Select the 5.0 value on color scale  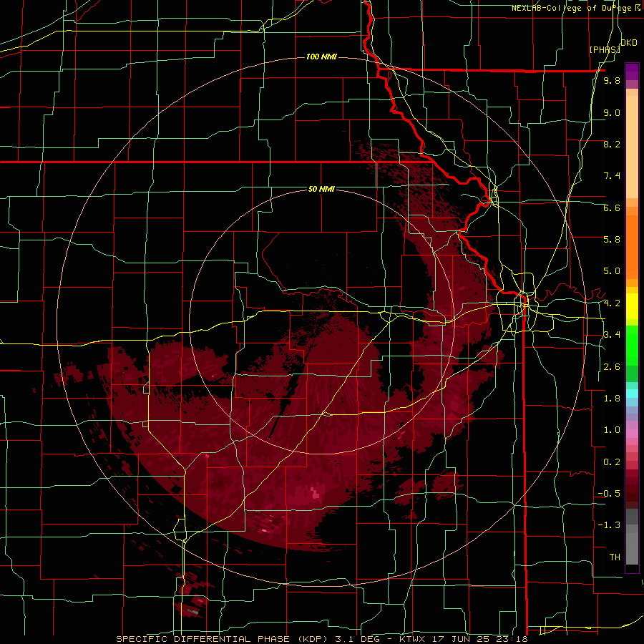click(612, 271)
